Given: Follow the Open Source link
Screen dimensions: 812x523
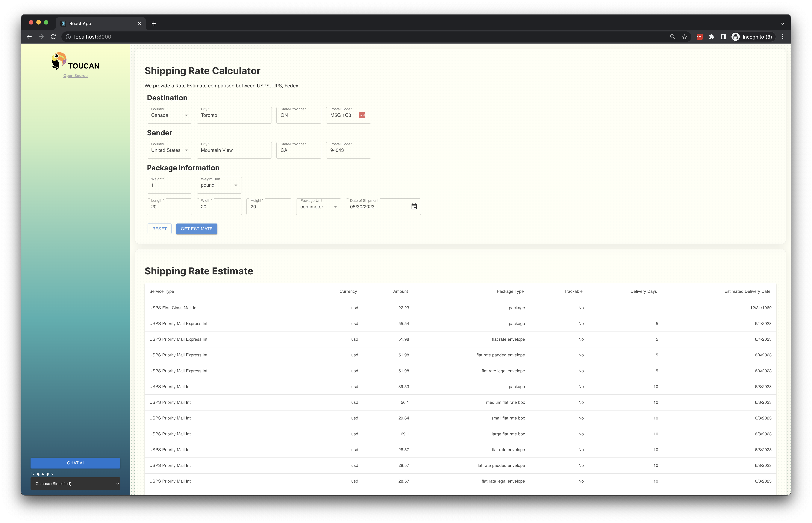Looking at the screenshot, I should [75, 76].
